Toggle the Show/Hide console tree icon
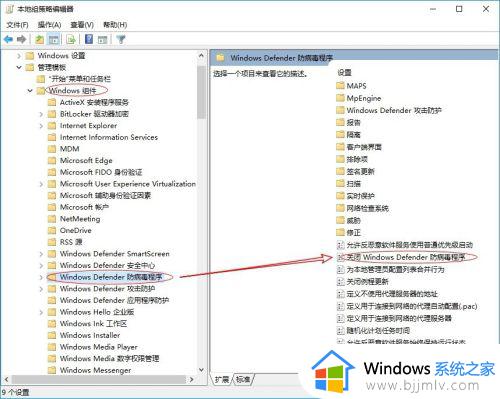The image size is (500, 399). pyautogui.click(x=54, y=40)
